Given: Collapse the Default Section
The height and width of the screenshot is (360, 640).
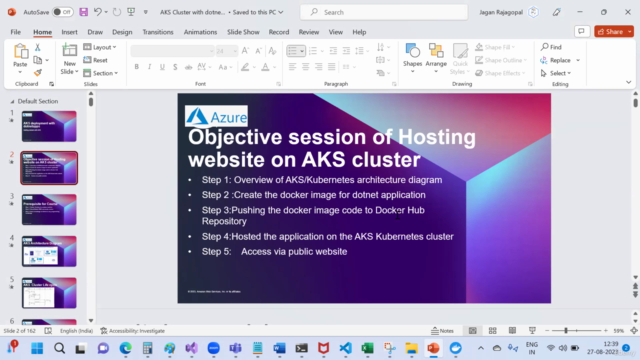Looking at the screenshot, I should coord(12,101).
